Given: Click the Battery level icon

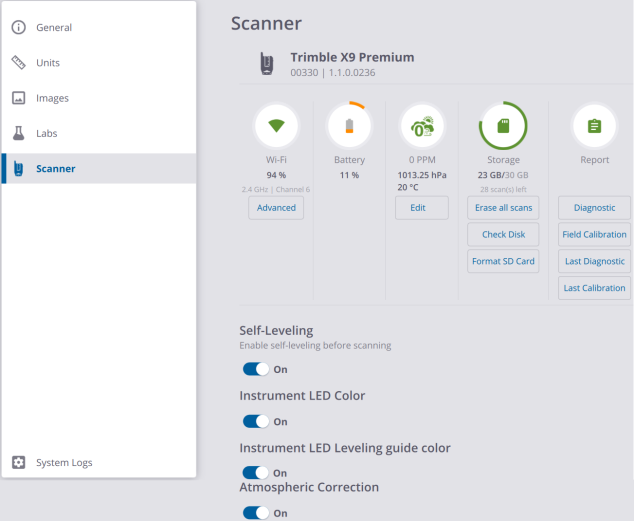Looking at the screenshot, I should [x=349, y=127].
